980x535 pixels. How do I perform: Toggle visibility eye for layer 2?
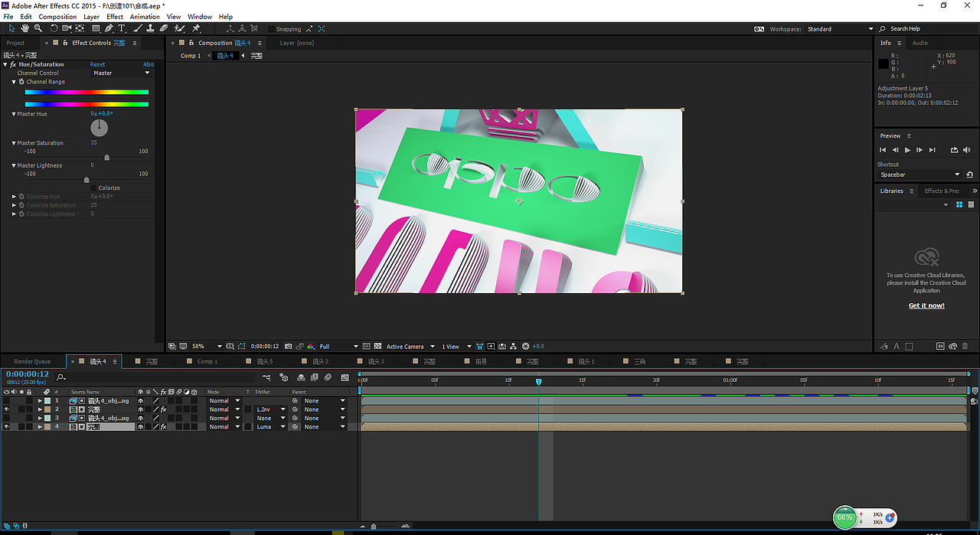coord(7,409)
